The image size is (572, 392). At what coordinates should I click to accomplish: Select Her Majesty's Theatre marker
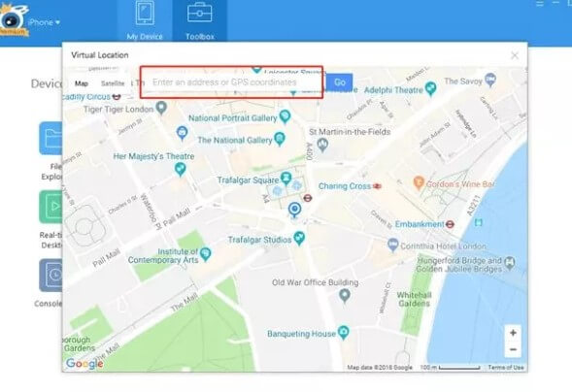[181, 170]
